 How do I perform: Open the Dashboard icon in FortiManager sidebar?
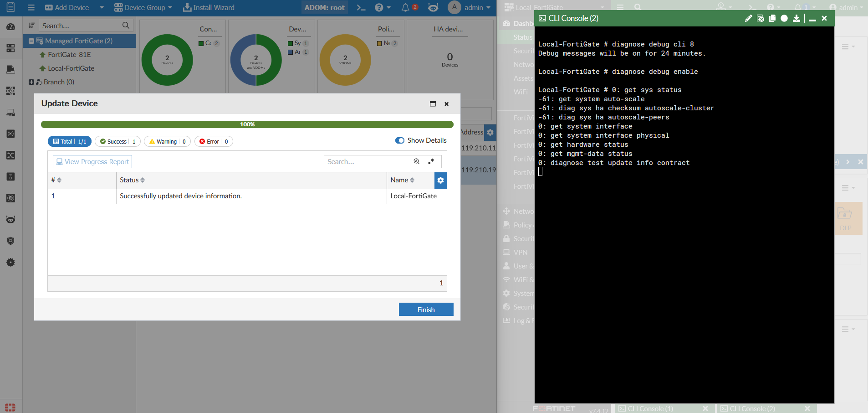11,27
